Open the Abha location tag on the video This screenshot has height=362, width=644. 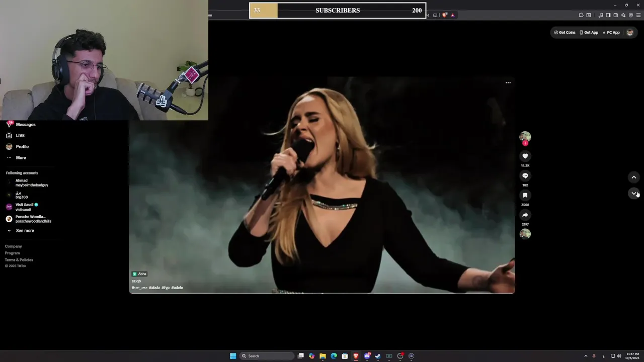(139, 274)
